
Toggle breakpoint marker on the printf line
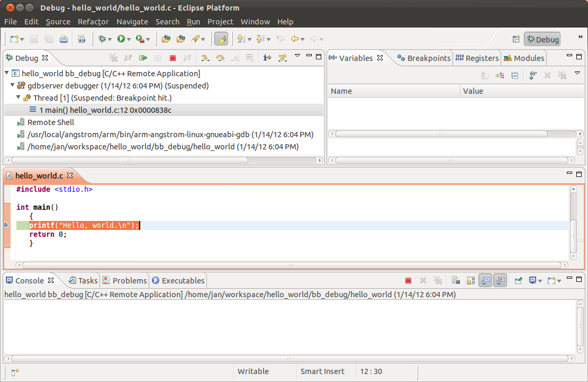coord(7,225)
